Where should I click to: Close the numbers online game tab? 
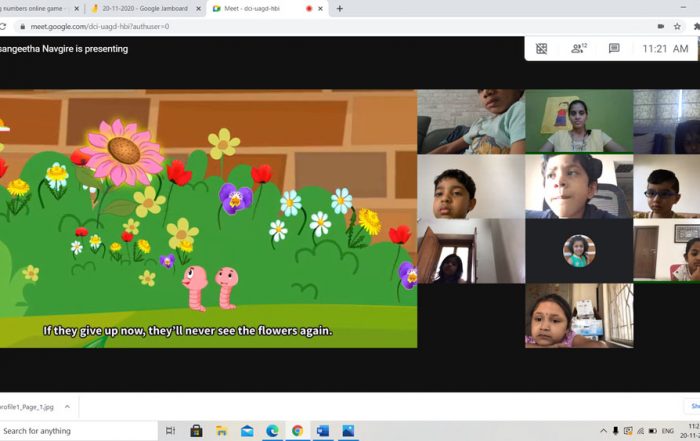pos(76,8)
